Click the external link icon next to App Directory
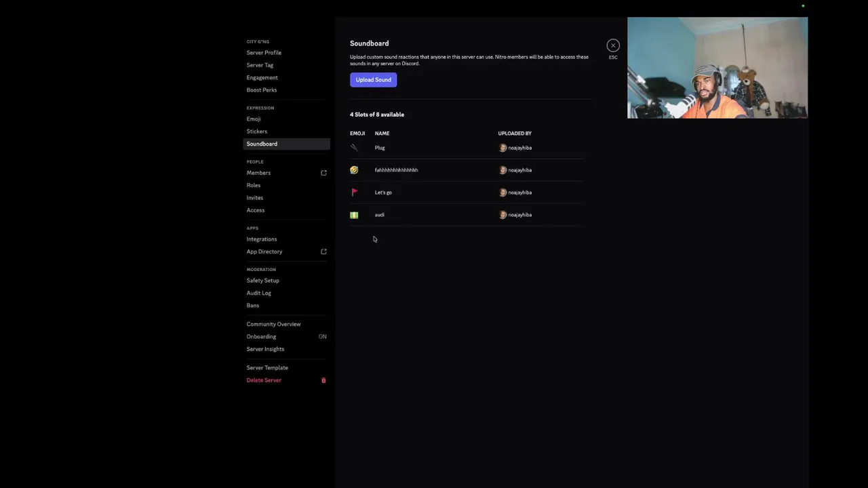 (323, 251)
